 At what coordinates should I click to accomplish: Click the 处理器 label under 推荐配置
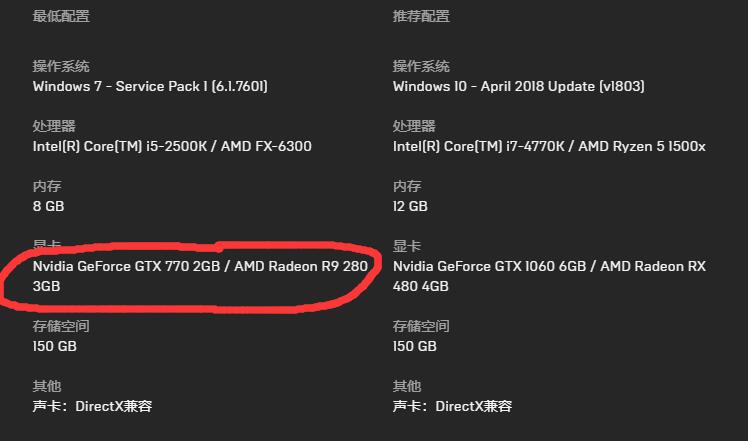pyautogui.click(x=414, y=127)
